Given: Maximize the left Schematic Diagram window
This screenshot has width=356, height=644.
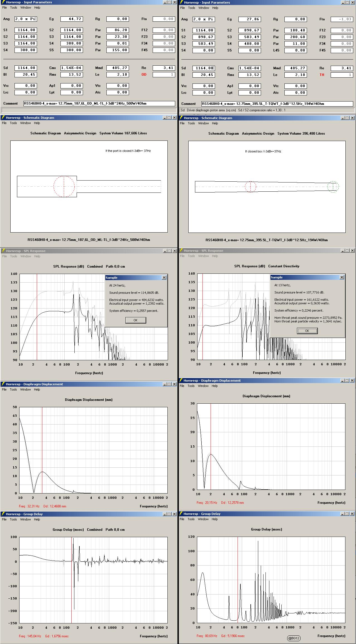Looking at the screenshot, I should point(169,118).
